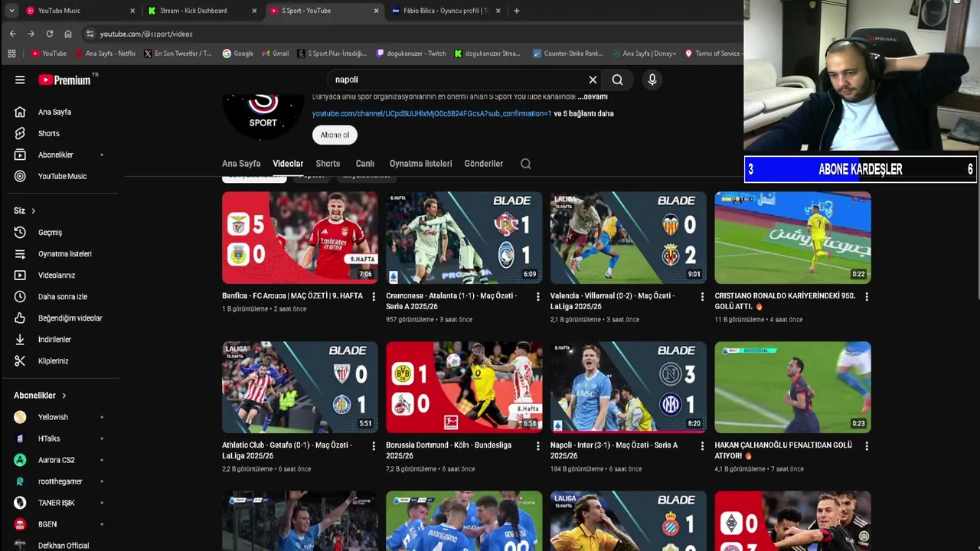The image size is (980, 551).
Task: Switch to Stream - Kick Dashboard tab
Action: click(202, 11)
